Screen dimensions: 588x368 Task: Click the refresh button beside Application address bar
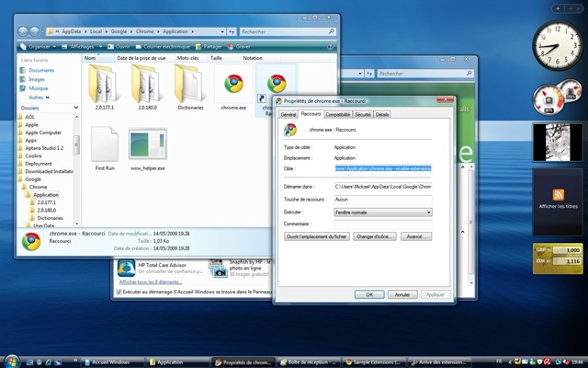232,32
